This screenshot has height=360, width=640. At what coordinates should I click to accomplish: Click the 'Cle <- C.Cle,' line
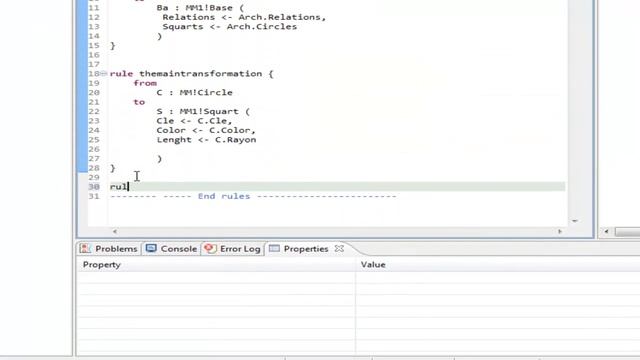coord(194,121)
